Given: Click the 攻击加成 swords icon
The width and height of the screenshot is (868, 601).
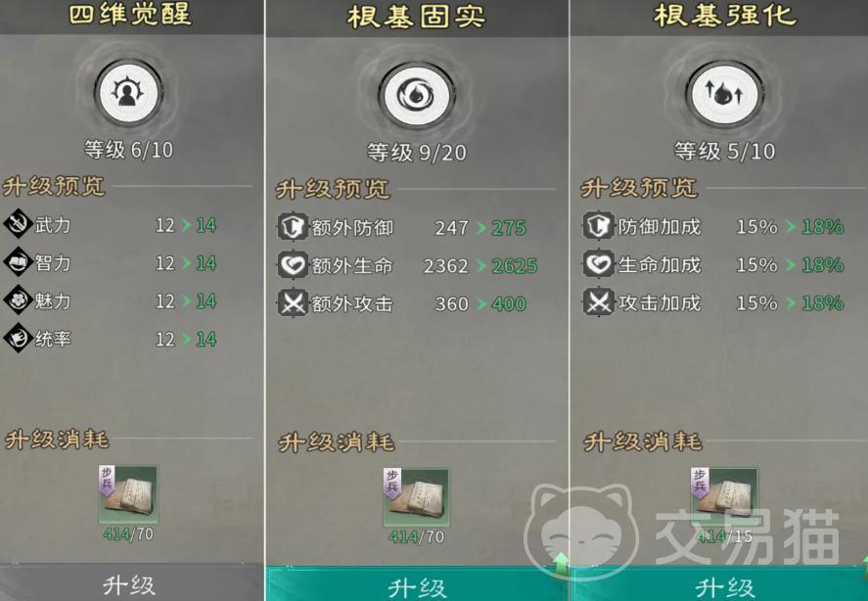Looking at the screenshot, I should click(598, 301).
